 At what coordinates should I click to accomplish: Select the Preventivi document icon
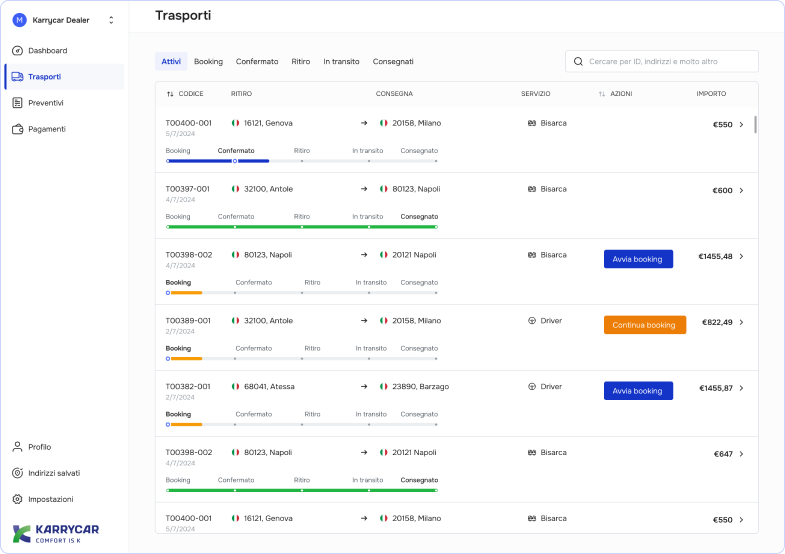point(18,103)
